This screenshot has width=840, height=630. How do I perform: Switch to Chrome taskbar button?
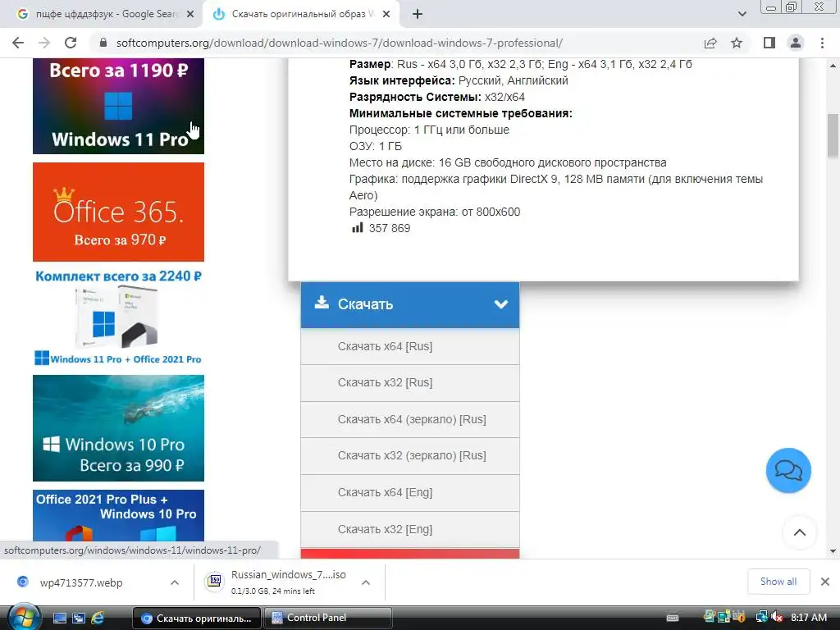coord(197,619)
